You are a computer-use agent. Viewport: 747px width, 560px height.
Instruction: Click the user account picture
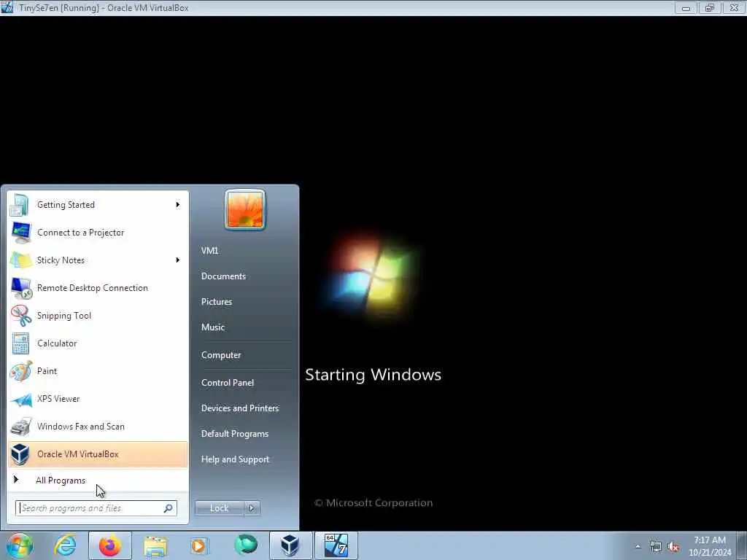(245, 210)
